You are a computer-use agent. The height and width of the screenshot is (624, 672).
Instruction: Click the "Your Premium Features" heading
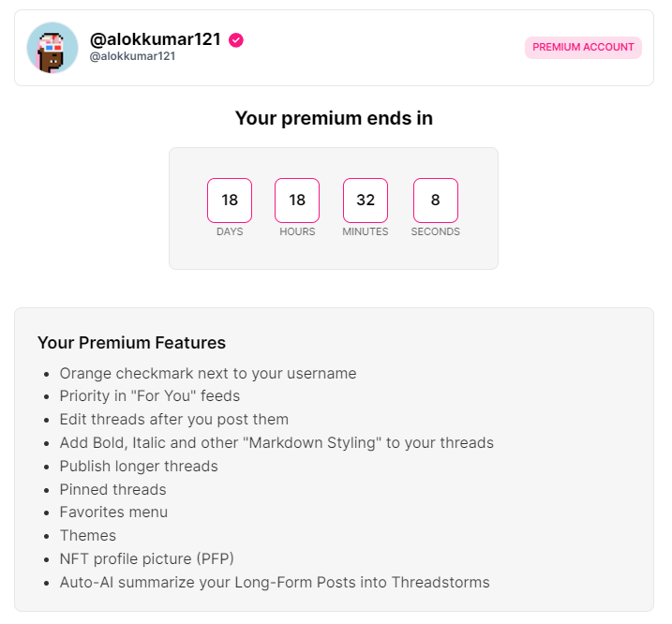click(x=131, y=343)
